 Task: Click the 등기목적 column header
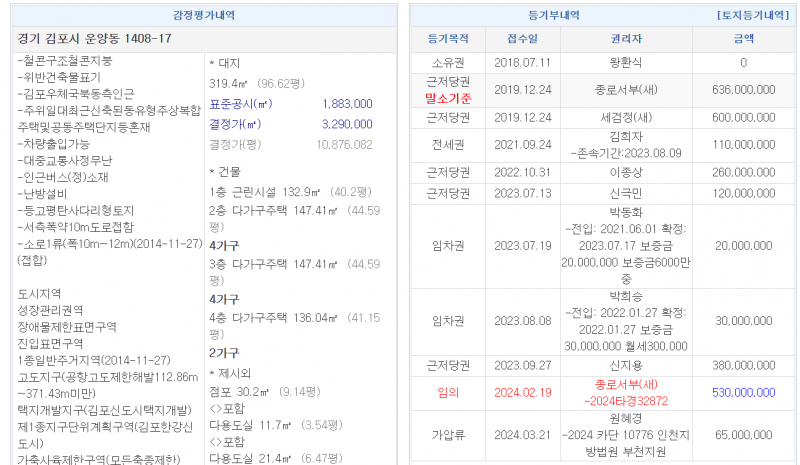(x=447, y=39)
